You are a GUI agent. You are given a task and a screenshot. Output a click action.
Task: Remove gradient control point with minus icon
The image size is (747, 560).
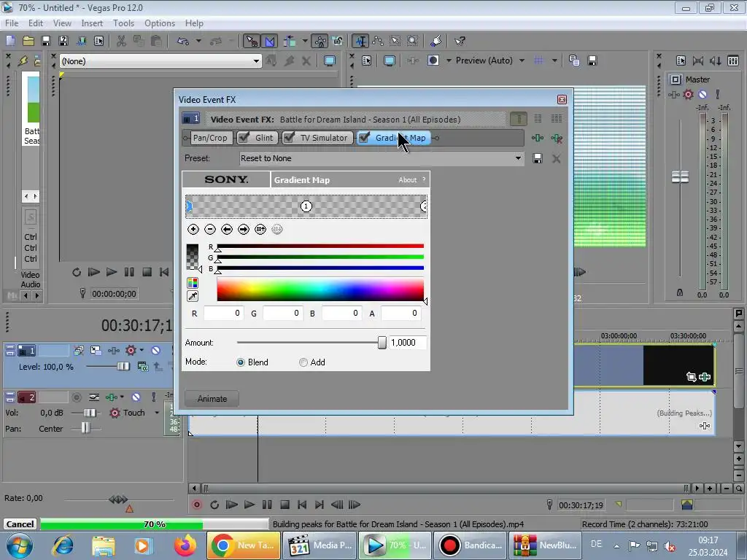(x=209, y=230)
